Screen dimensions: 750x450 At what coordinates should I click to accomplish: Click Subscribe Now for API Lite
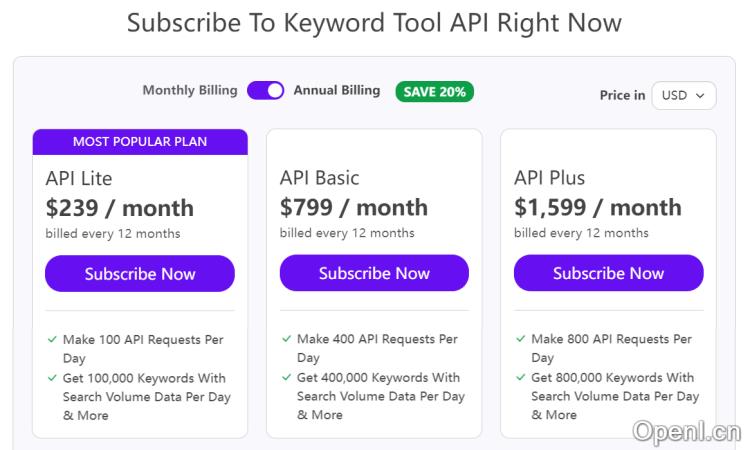[140, 274]
